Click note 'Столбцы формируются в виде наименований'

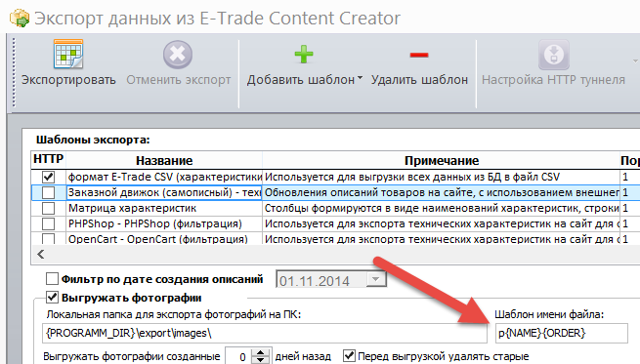pyautogui.click(x=442, y=208)
